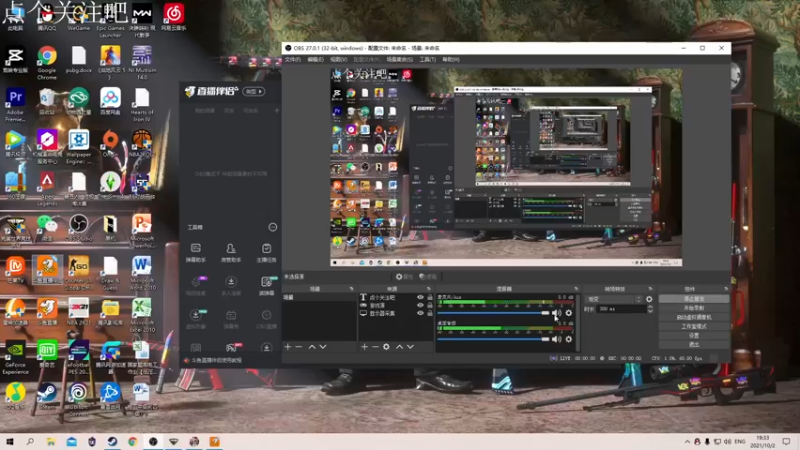
Task: Toggle lock on the game capture source
Action: point(430,305)
